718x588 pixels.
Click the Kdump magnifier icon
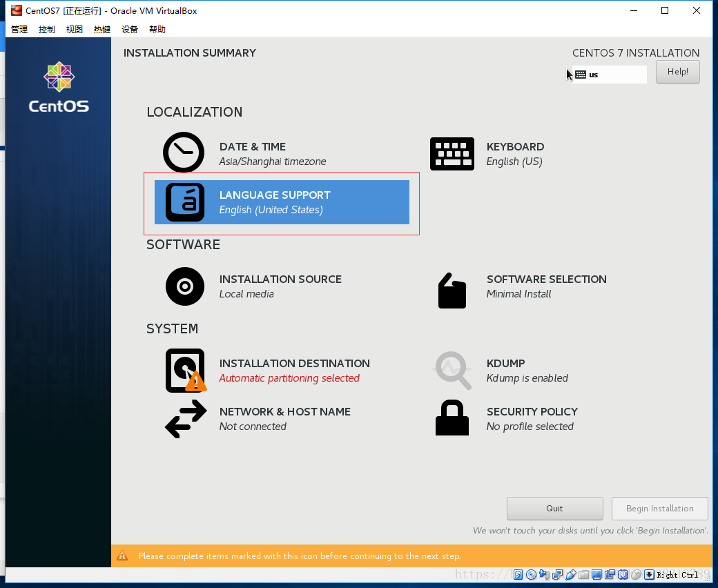point(452,370)
